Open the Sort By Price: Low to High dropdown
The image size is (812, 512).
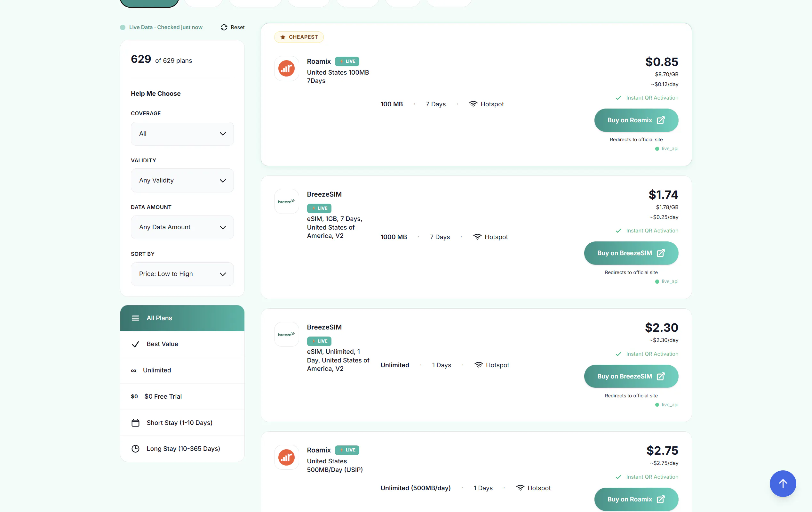[x=182, y=274]
